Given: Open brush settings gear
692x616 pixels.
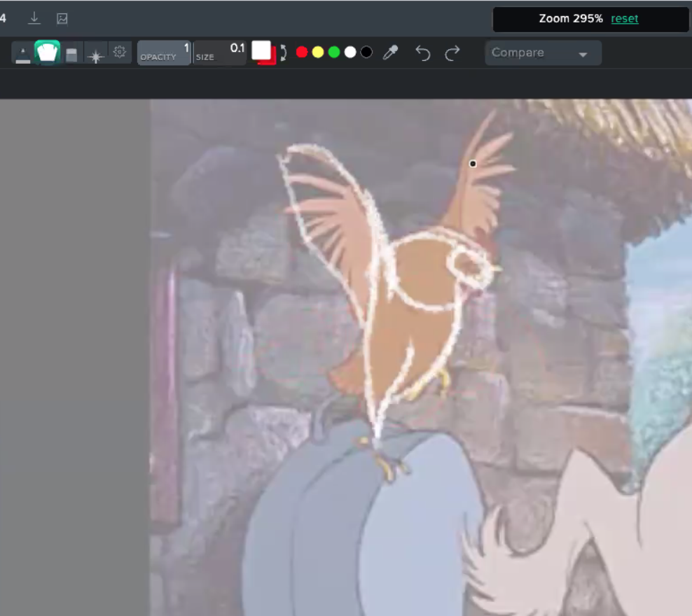Looking at the screenshot, I should (x=119, y=52).
